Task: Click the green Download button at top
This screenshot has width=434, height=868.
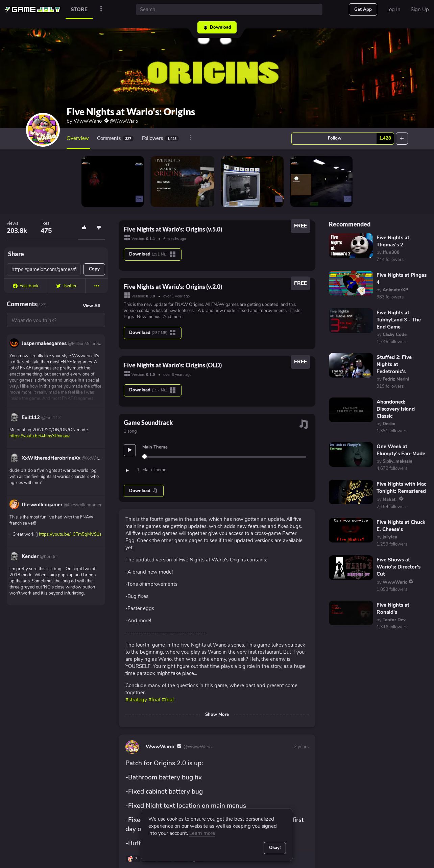Action: [217, 27]
